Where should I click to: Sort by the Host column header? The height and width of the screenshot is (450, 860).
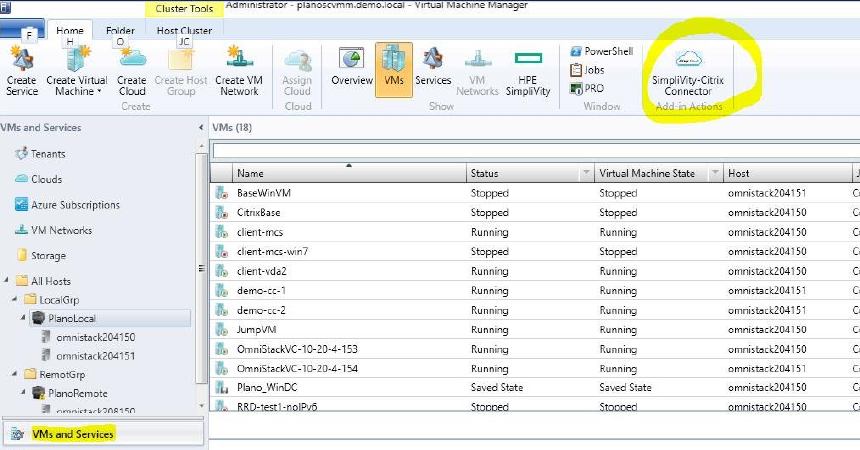[787, 173]
